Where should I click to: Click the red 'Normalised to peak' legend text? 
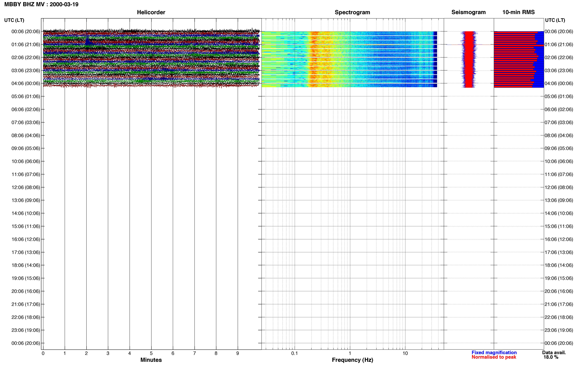[494, 357]
